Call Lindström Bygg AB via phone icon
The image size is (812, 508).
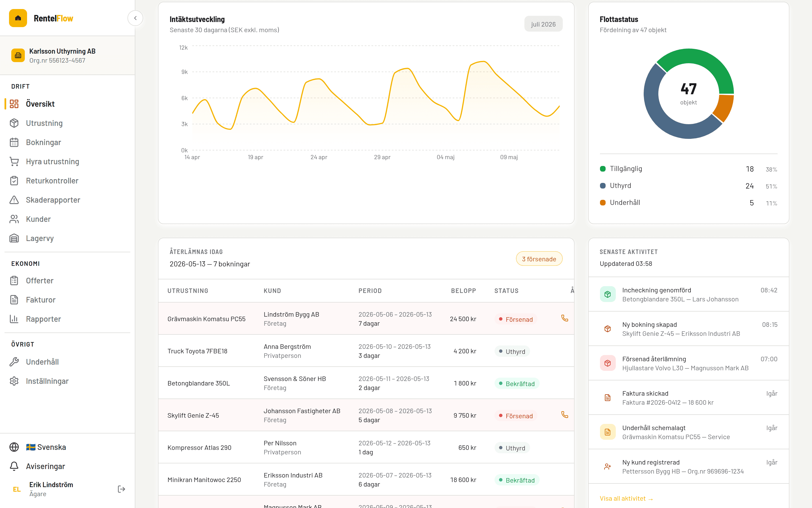coord(565,318)
